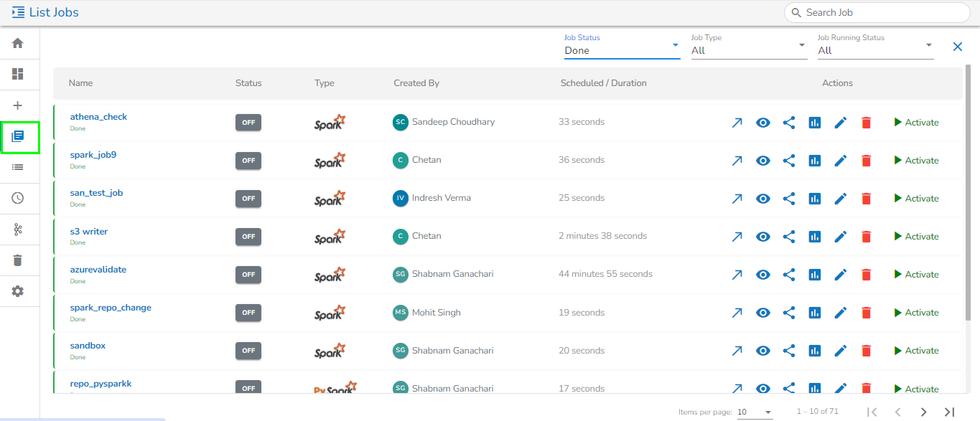View the sandbox job via eye icon
This screenshot has height=421, width=980.
pyautogui.click(x=763, y=351)
